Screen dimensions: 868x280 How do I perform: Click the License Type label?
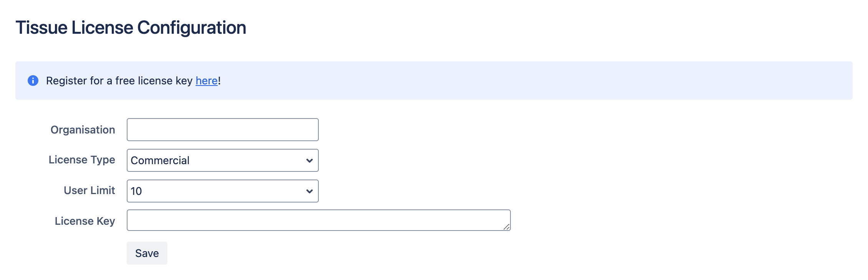(x=81, y=160)
